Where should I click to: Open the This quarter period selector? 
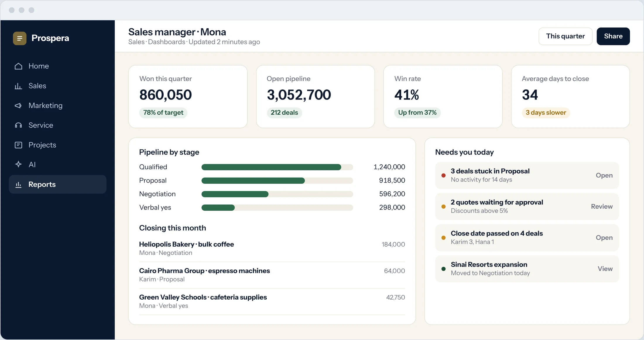click(x=565, y=36)
